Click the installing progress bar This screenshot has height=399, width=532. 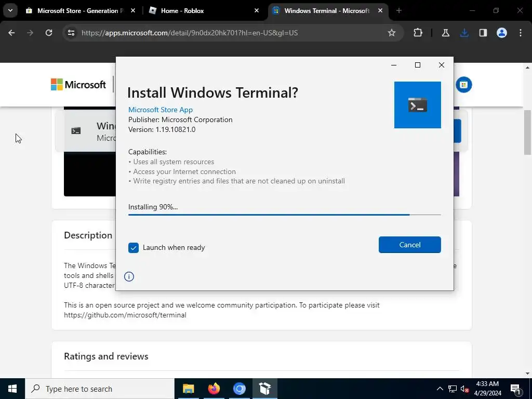pyautogui.click(x=284, y=215)
